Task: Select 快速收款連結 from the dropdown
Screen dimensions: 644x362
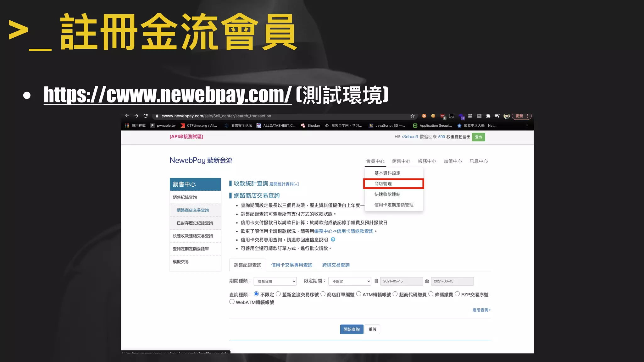Action: pyautogui.click(x=394, y=194)
